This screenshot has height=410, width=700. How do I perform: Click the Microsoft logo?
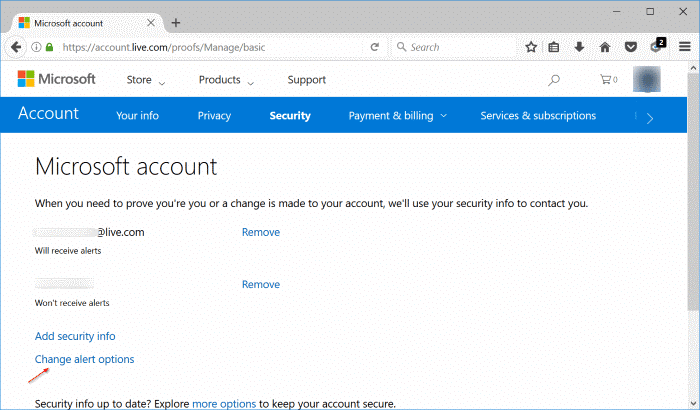[56, 79]
